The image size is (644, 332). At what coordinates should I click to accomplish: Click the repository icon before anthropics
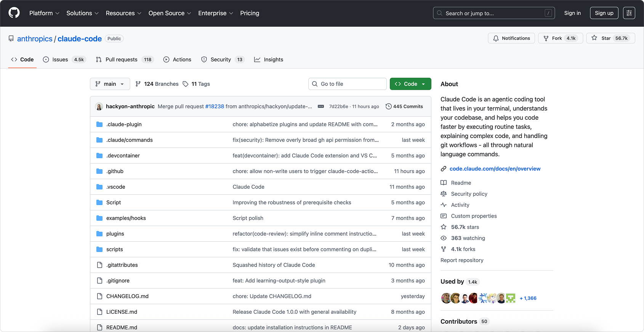point(11,38)
